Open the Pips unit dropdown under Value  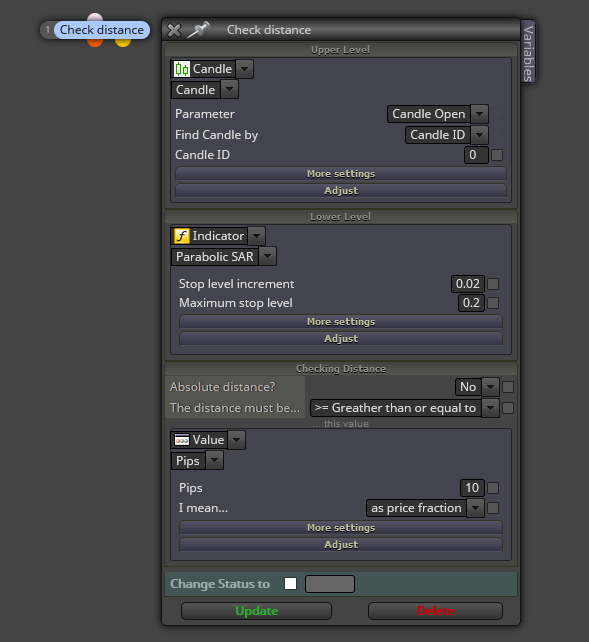click(215, 461)
